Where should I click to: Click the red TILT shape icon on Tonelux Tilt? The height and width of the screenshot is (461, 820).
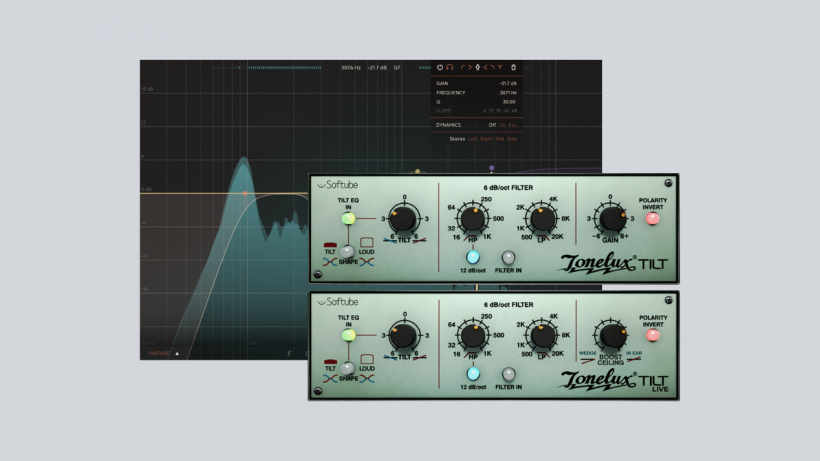coord(330,245)
